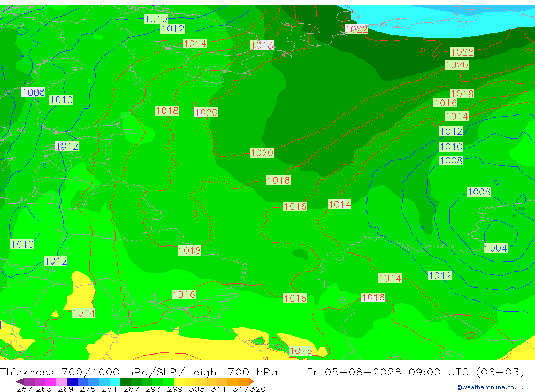Click the blue 1012 label below the red 1014 on the right
Image resolution: width=535 pixels, height=392 pixels.
coord(451,132)
